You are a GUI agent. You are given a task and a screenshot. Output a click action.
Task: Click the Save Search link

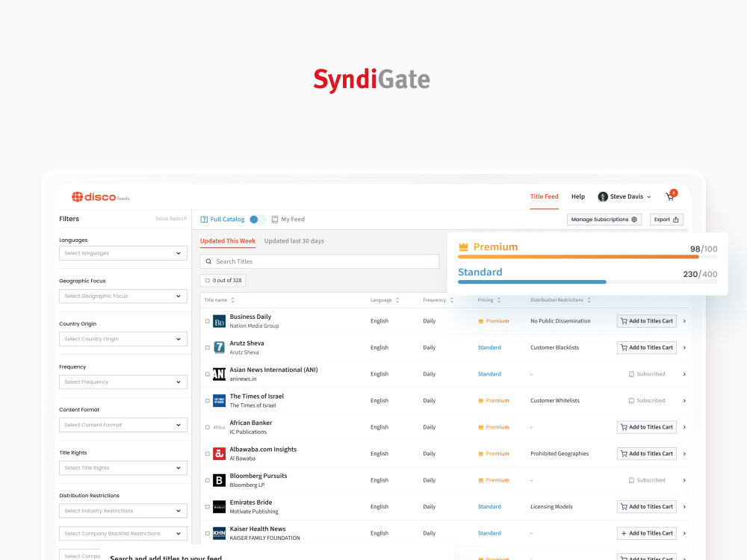[171, 219]
